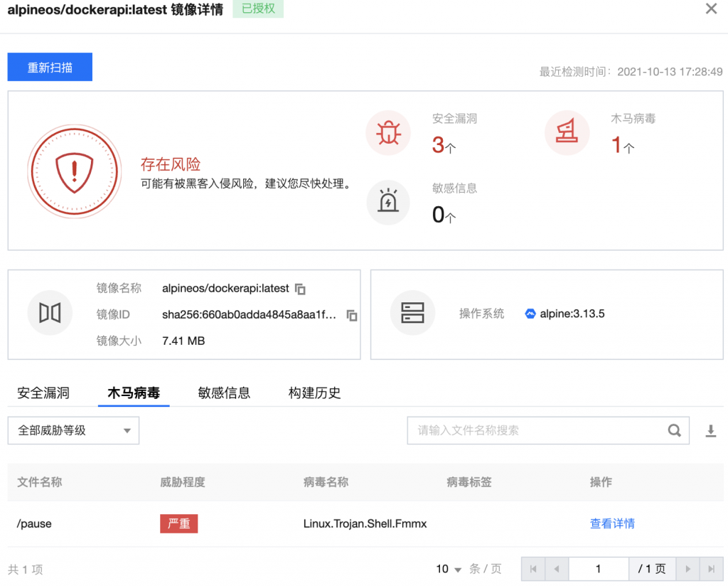The image size is (728, 586).
Task: Click the 3个 security vulnerabilities count
Action: 444,145
